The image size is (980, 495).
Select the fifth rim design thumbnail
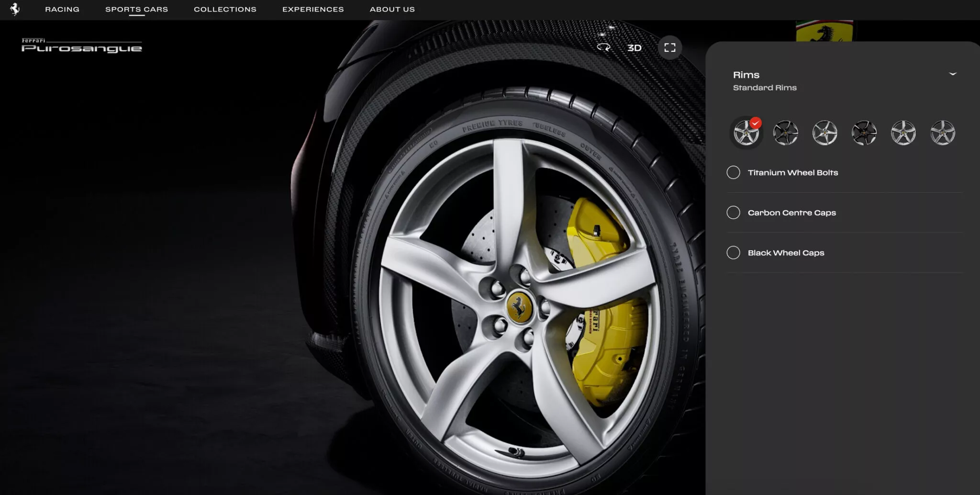tap(903, 133)
